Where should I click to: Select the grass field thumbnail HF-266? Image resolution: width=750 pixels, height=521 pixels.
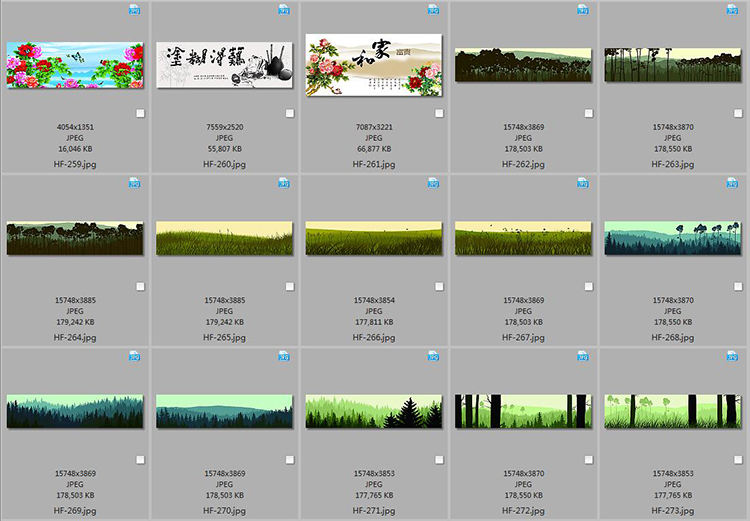[x=374, y=239]
